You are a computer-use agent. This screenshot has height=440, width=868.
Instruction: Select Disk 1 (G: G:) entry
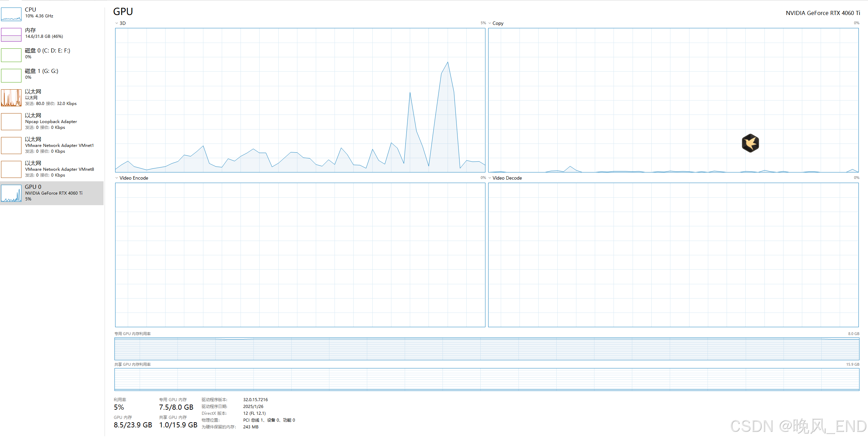[x=41, y=71]
